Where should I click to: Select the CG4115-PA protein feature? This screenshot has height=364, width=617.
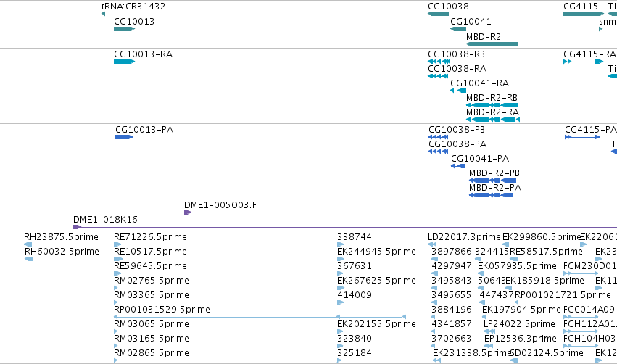point(582,137)
